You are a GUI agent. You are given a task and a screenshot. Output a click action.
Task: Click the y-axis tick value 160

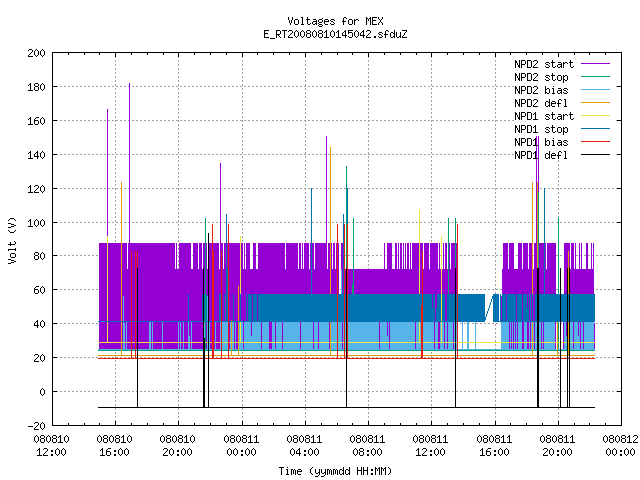click(36, 121)
